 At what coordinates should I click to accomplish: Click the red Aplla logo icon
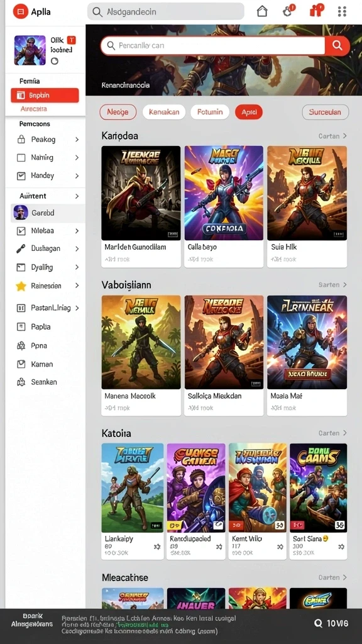tap(21, 11)
